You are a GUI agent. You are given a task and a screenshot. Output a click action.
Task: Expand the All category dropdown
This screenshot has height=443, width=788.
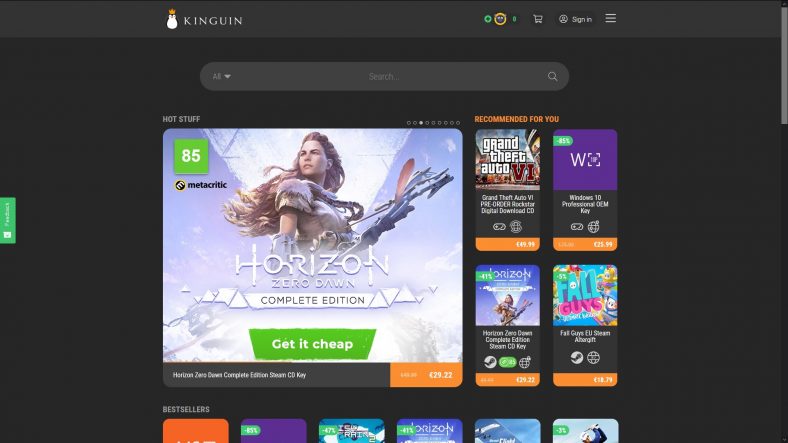click(x=221, y=76)
